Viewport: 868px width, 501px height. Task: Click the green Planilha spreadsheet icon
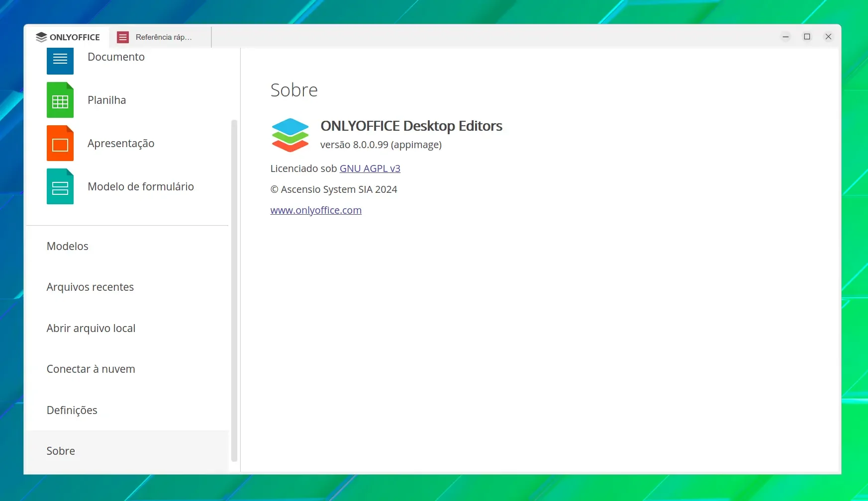click(x=60, y=100)
